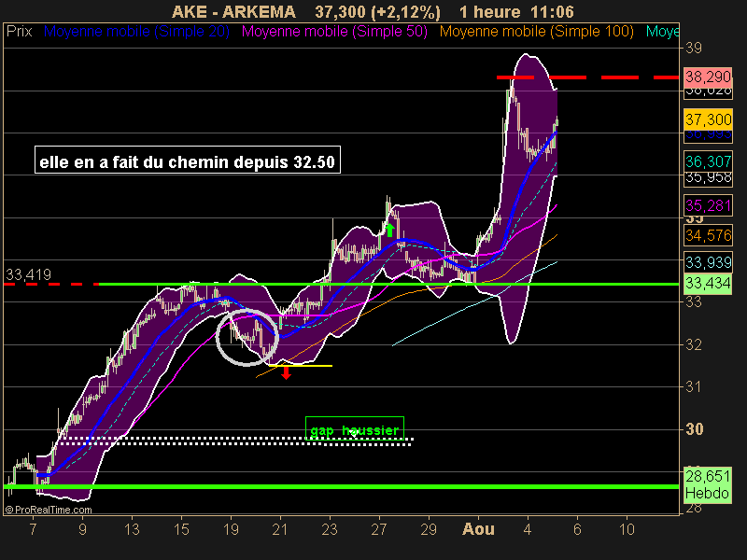Select the 'gap haussier' annotation box
The width and height of the screenshot is (747, 560).
355,428
